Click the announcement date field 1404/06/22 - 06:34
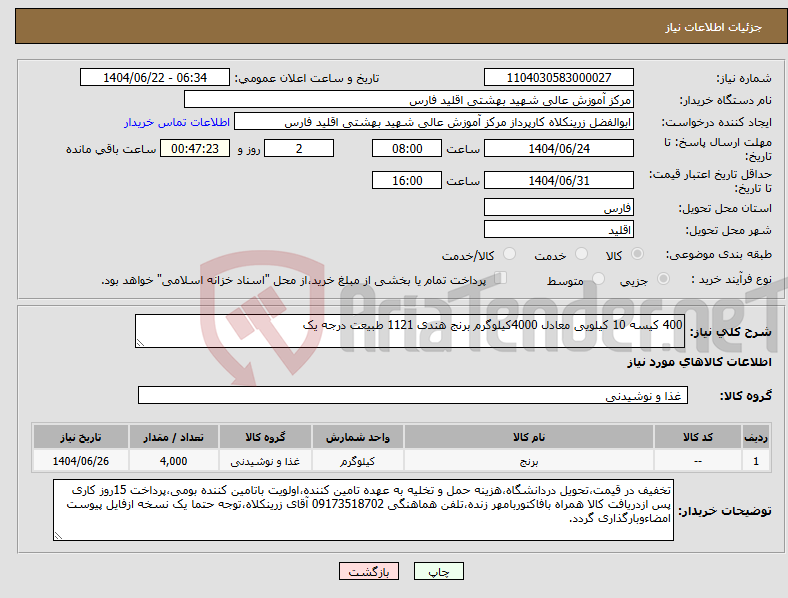788x598 pixels. point(155,77)
